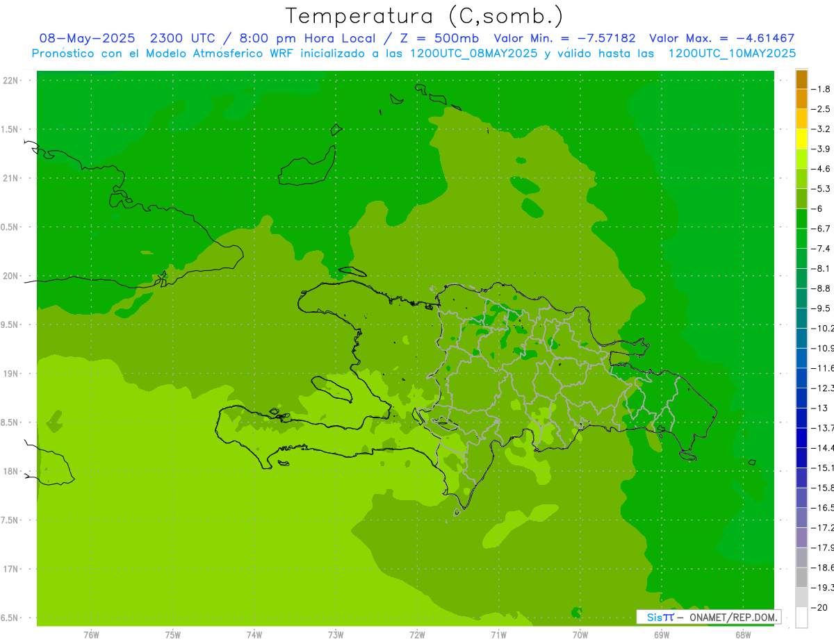Click the '20N' latitude axis label
Image resolution: width=834 pixels, height=644 pixels.
[x=11, y=276]
